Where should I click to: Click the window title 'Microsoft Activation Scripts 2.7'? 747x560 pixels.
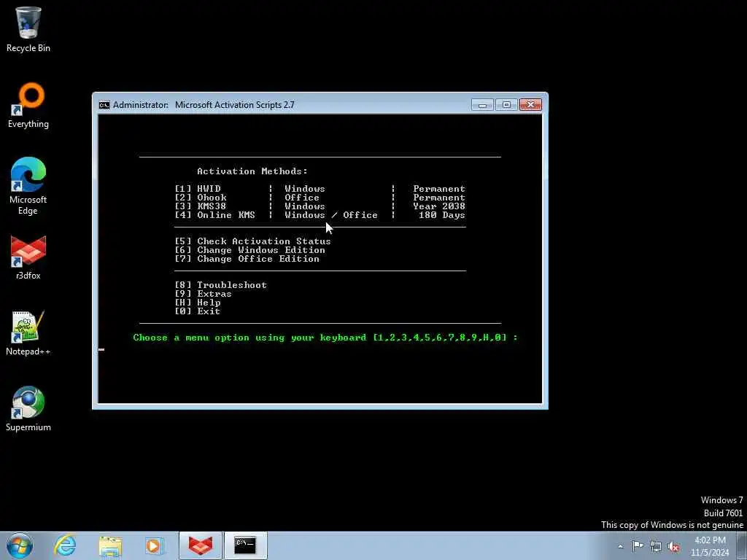click(x=234, y=105)
